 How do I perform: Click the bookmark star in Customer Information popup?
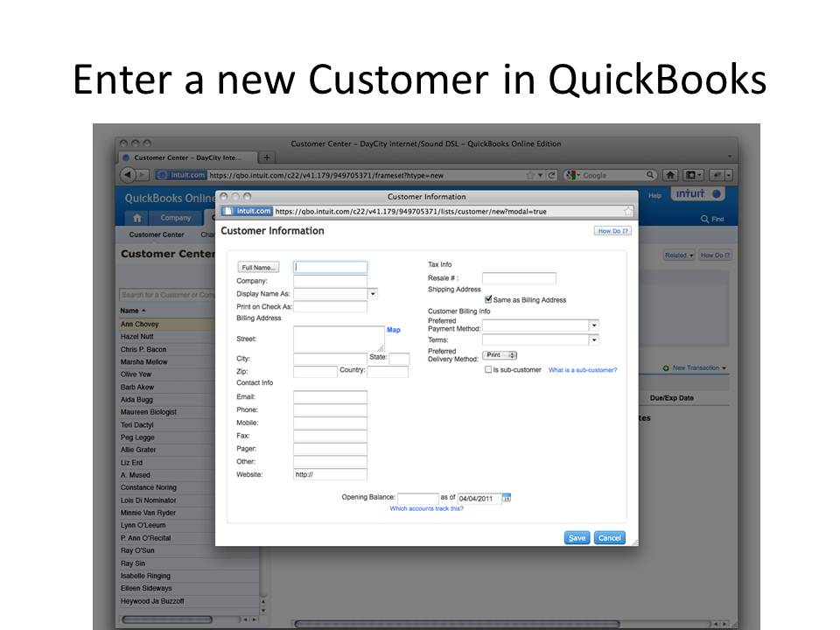tap(628, 212)
